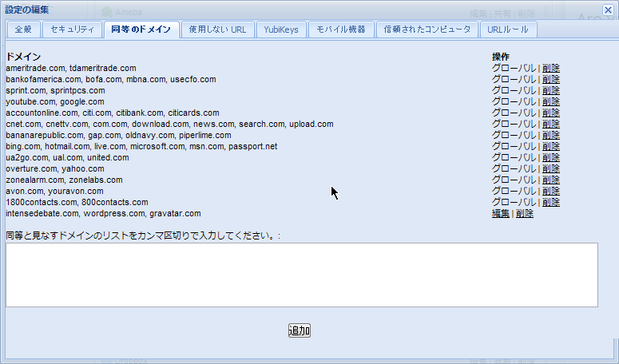The height and width of the screenshot is (364, 619).
Task: Delete the ameritrade.com domain row
Action: tap(550, 68)
